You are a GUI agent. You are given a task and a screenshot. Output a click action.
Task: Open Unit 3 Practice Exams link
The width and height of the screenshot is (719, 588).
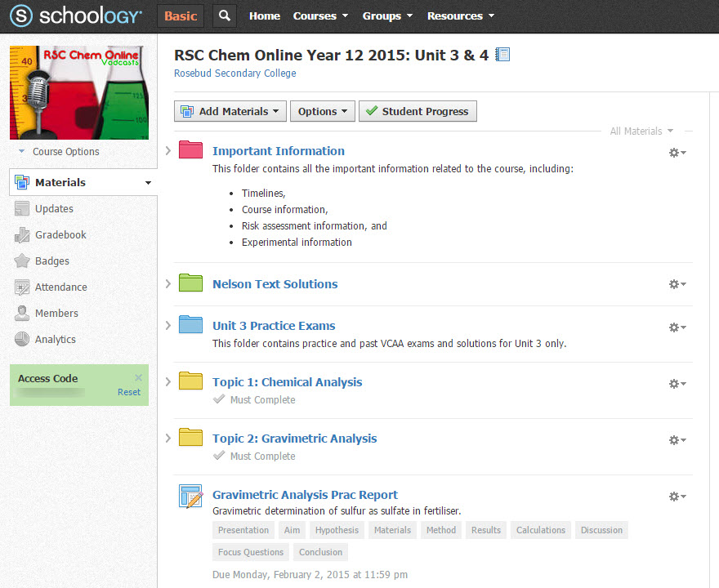274,326
